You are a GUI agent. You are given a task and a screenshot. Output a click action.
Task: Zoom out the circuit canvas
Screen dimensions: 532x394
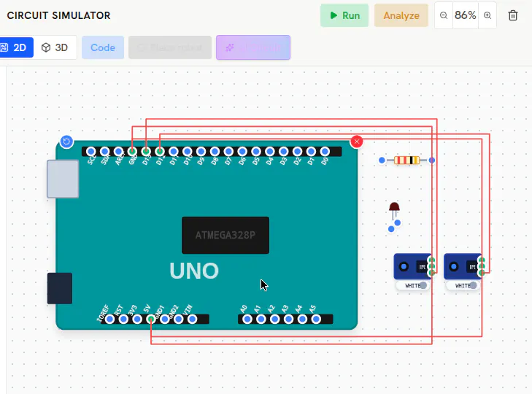click(444, 15)
